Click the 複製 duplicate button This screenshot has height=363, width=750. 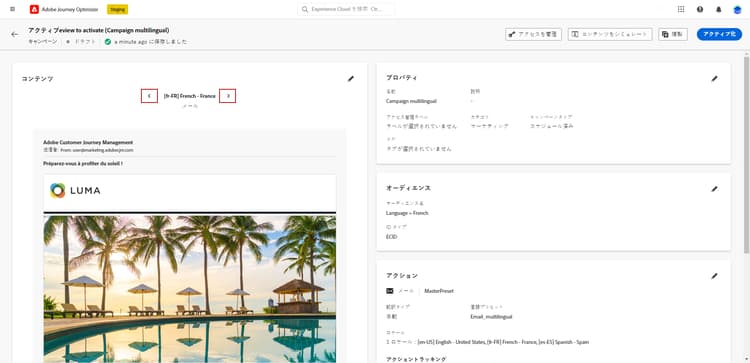(x=673, y=34)
